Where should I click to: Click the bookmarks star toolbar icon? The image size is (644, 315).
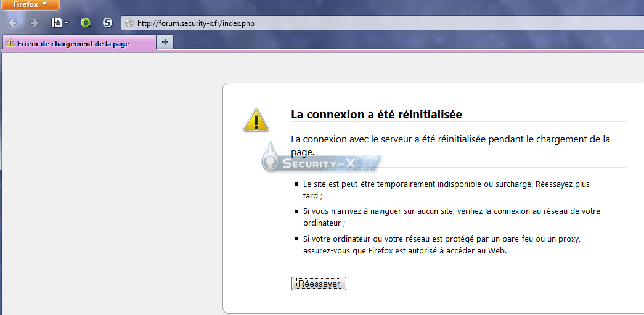coord(56,23)
